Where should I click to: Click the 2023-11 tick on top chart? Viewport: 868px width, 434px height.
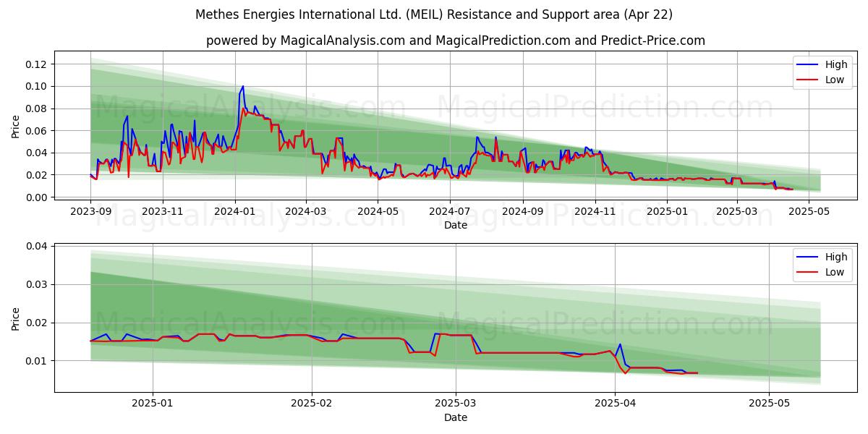[163, 211]
